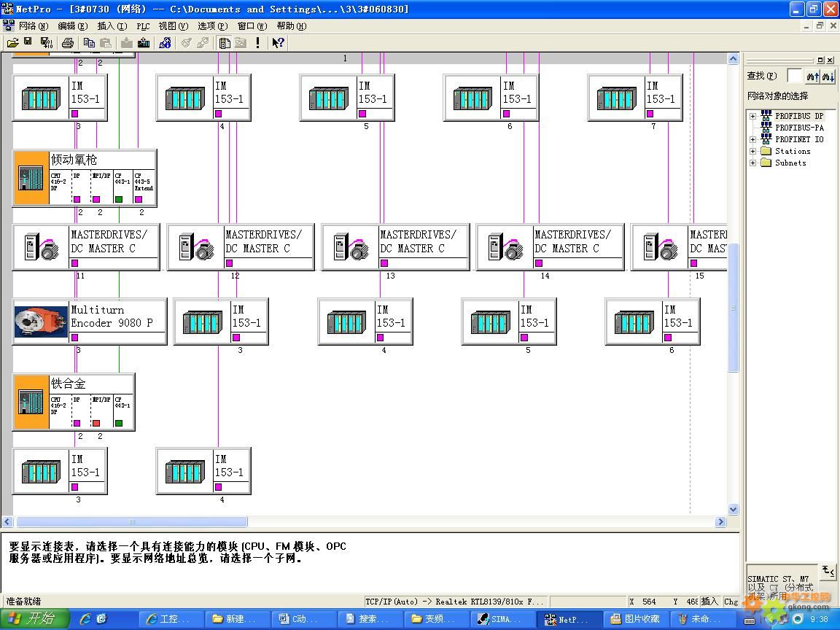Click the exclamation mark toolbar icon
Viewport: 840px width, 630px height.
coord(257,43)
